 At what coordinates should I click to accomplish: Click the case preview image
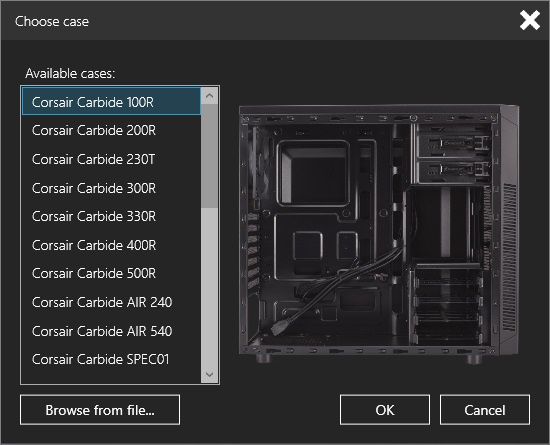(x=379, y=234)
